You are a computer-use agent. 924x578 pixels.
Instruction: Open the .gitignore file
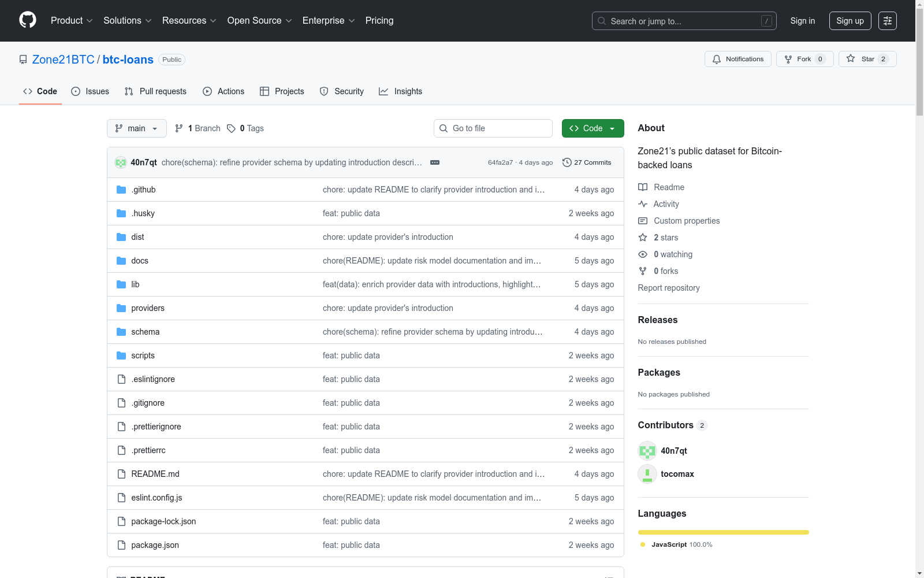click(148, 403)
